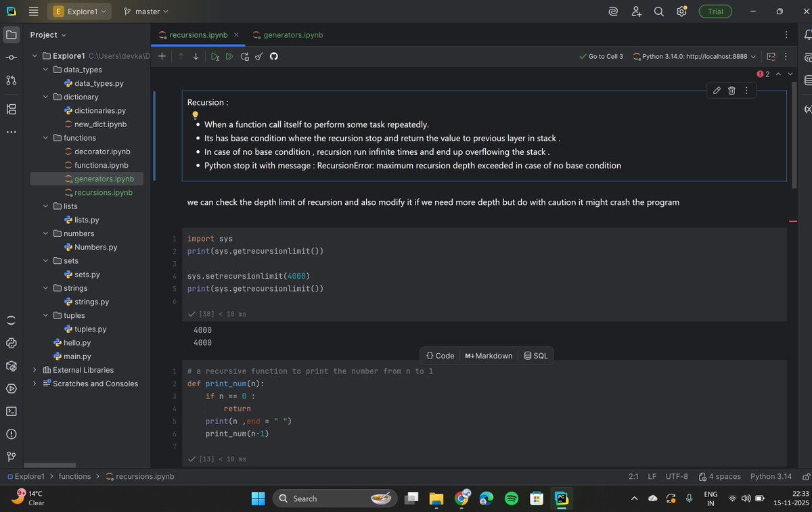The height and width of the screenshot is (512, 812).
Task: Open Search Everywhere magnifier
Action: (659, 11)
